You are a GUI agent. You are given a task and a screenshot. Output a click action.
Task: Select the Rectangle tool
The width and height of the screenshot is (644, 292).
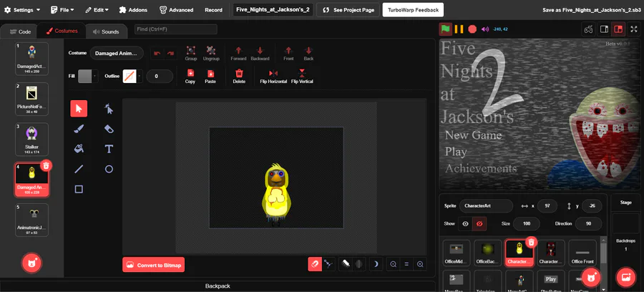[x=79, y=189]
